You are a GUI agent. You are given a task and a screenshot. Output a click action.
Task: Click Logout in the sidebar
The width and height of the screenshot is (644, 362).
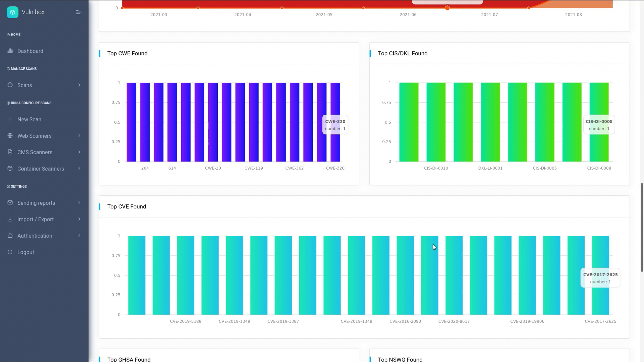click(44, 252)
